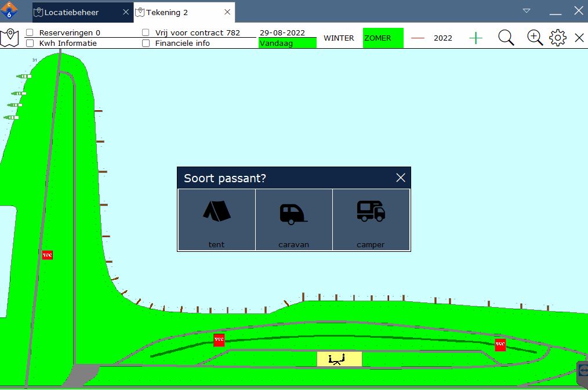Screen dimensions: 588x390
Task: Click the zoom-in magnifier icon
Action: tap(535, 38)
